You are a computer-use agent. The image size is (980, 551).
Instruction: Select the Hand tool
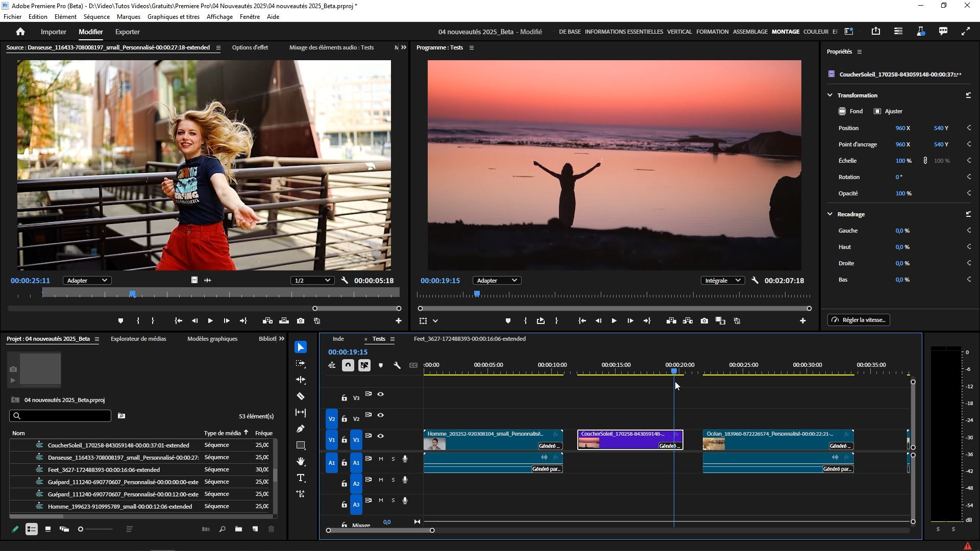click(301, 462)
